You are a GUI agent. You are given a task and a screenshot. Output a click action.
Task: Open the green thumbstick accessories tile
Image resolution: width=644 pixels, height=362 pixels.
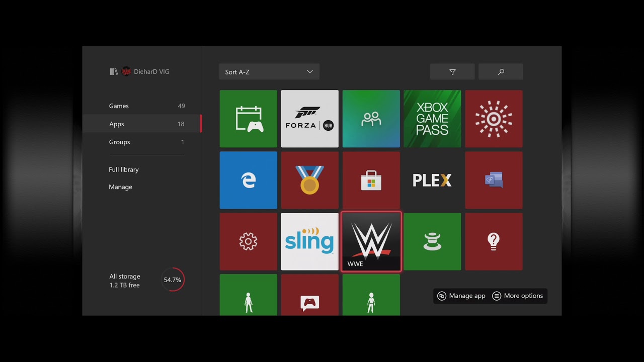click(x=432, y=241)
